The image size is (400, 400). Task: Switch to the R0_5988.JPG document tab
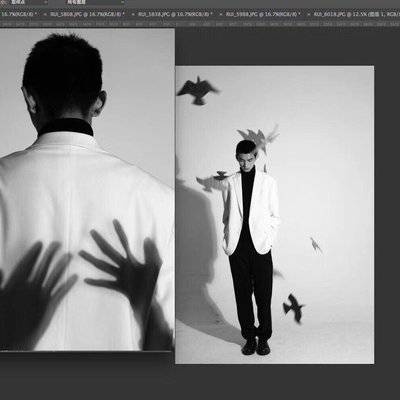point(263,14)
